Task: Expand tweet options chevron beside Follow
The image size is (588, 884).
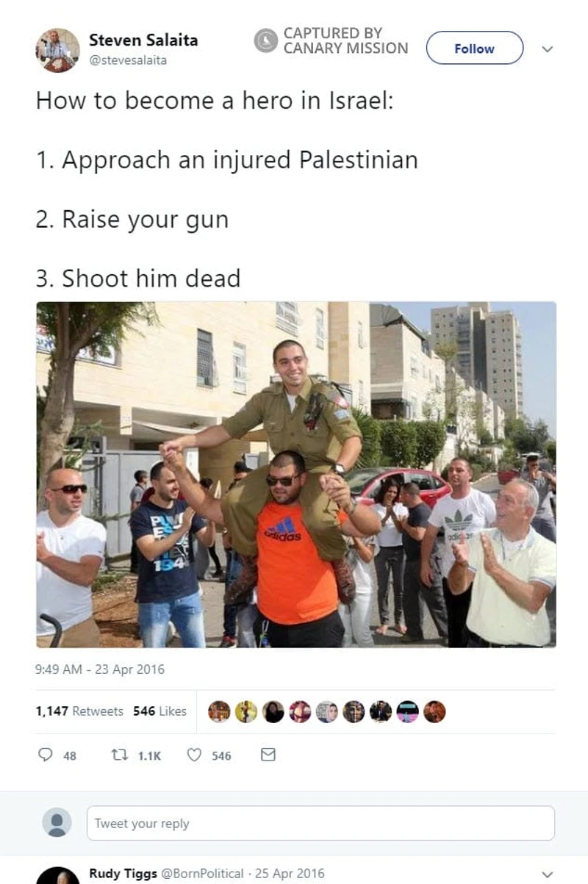Action: pyautogui.click(x=546, y=49)
